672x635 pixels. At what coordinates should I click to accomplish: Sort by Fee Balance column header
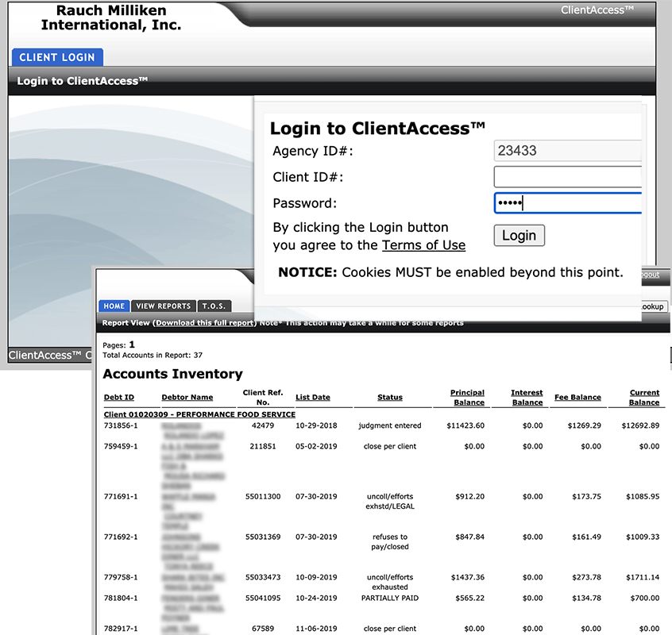tap(577, 398)
